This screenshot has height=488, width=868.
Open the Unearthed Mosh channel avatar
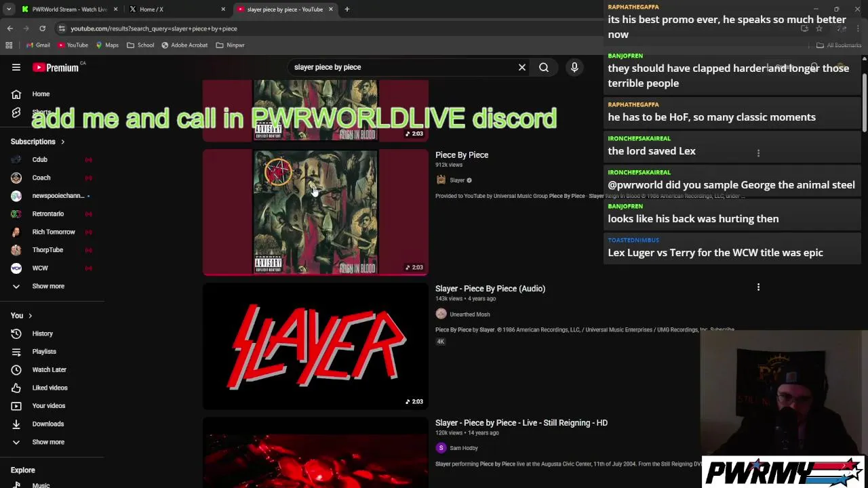pyautogui.click(x=441, y=314)
